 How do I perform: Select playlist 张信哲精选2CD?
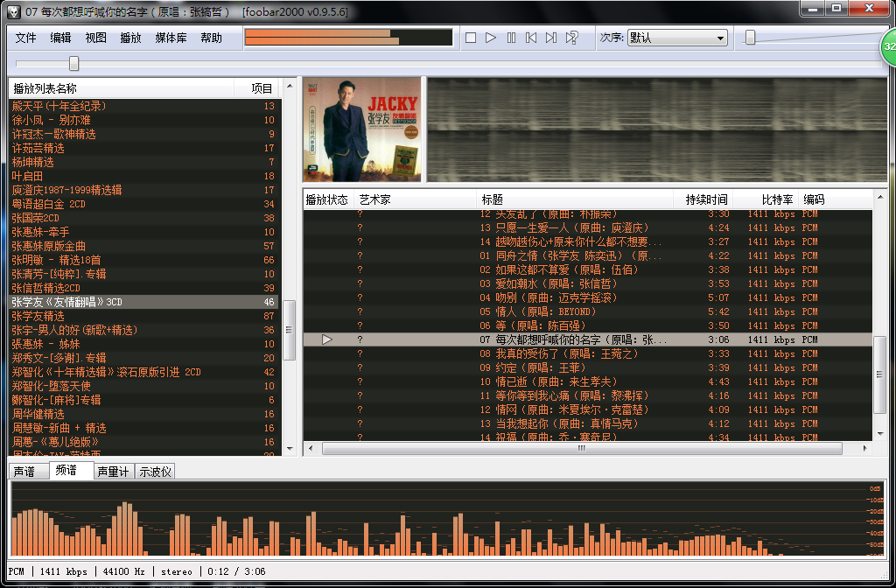point(144,288)
